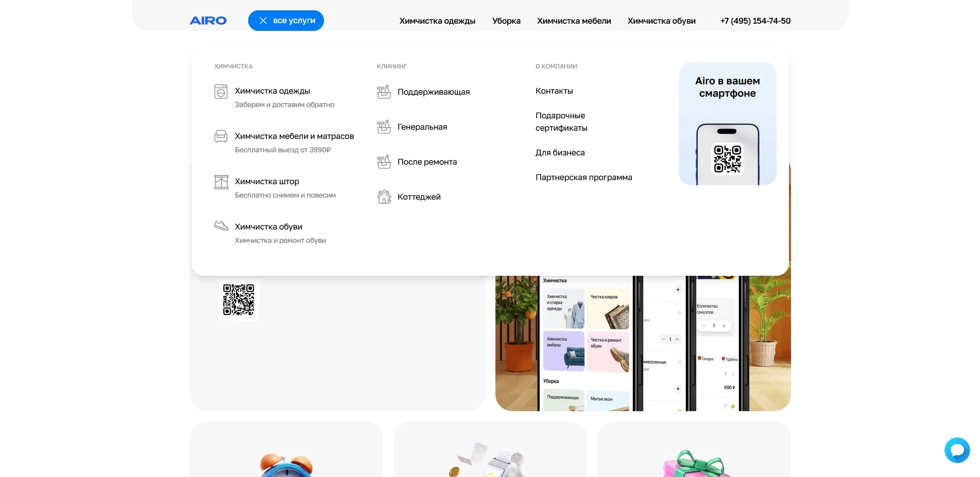Click the curtain icon for Химчистка штор

(x=221, y=182)
